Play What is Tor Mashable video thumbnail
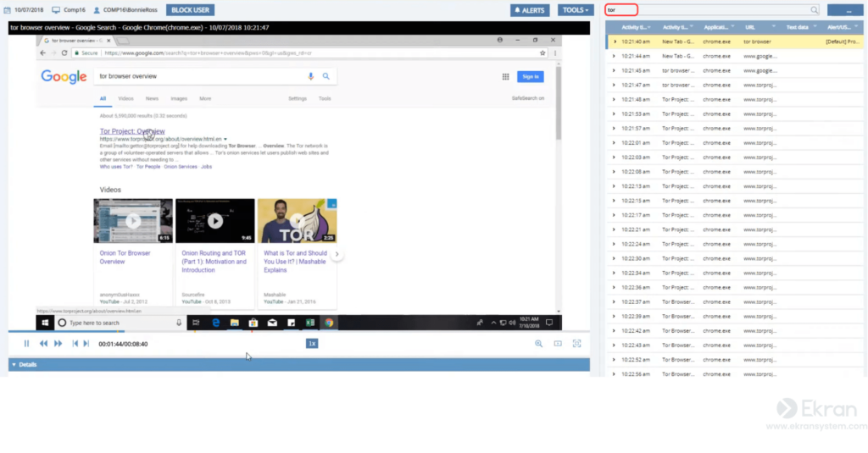This screenshot has height=453, width=868. tap(297, 221)
